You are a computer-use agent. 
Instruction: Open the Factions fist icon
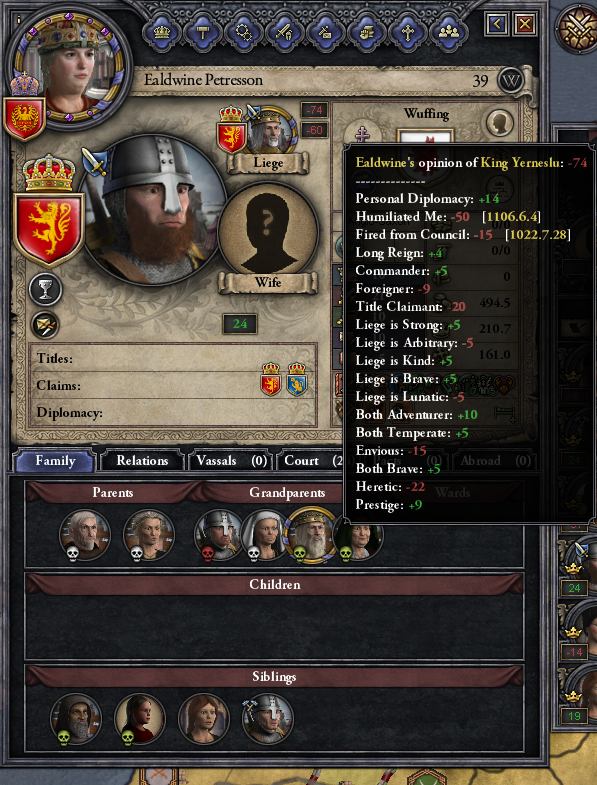pyautogui.click(x=367, y=33)
